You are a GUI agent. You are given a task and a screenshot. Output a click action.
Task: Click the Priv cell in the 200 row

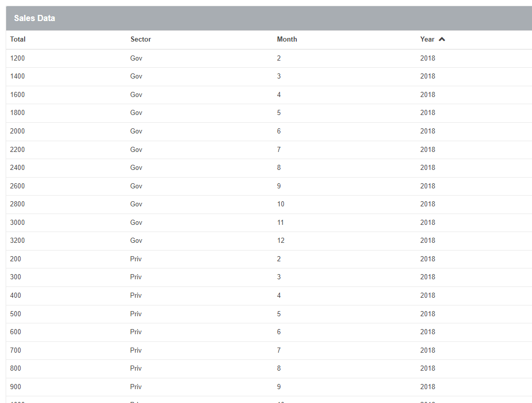(x=136, y=259)
